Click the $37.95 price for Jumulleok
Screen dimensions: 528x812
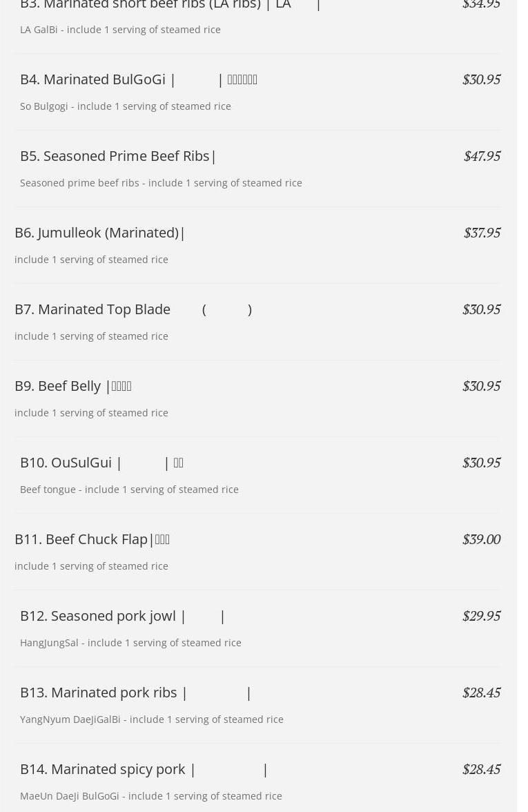click(482, 233)
